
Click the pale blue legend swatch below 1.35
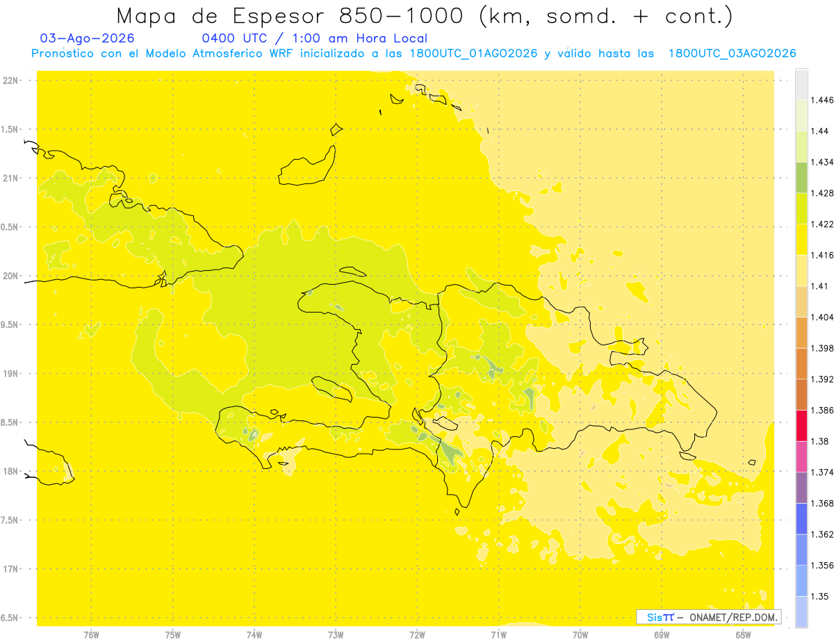pos(801,612)
